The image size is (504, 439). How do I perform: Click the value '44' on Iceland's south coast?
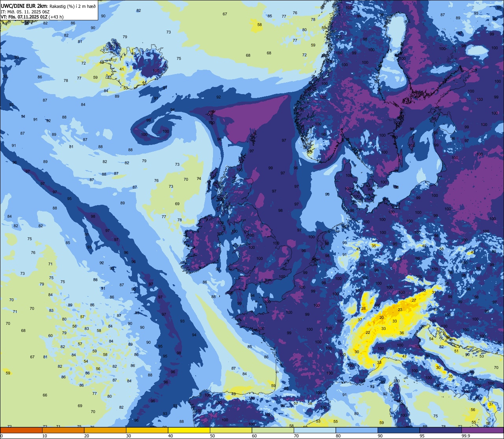click(144, 83)
